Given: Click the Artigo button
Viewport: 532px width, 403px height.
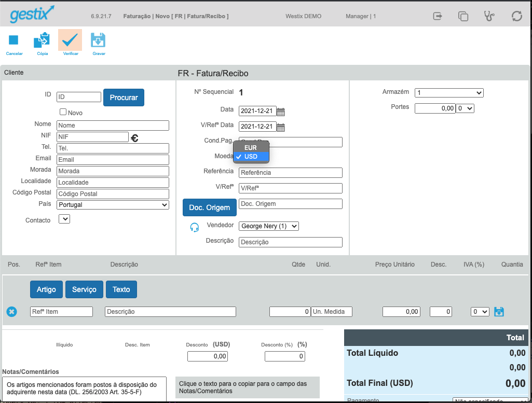Looking at the screenshot, I should (46, 289).
